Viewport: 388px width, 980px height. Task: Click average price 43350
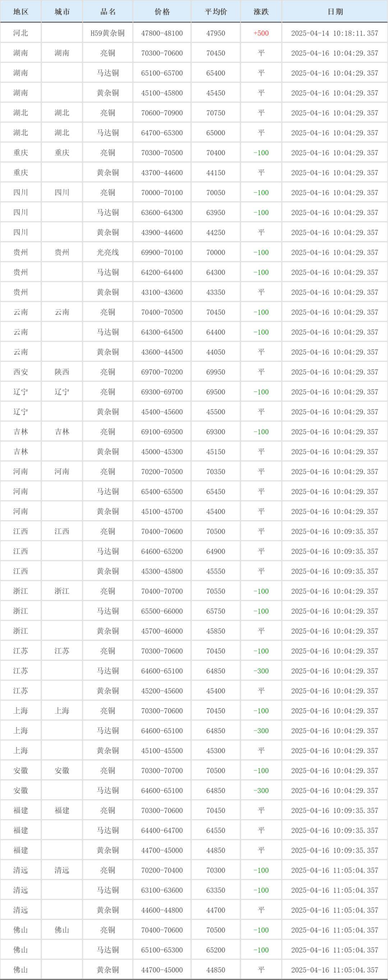tap(216, 292)
